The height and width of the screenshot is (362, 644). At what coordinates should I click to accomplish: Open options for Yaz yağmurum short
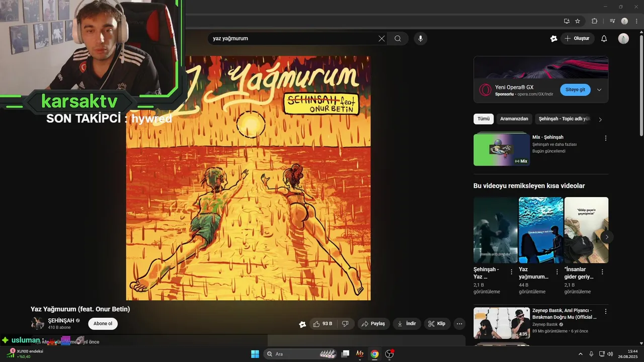coord(557,272)
